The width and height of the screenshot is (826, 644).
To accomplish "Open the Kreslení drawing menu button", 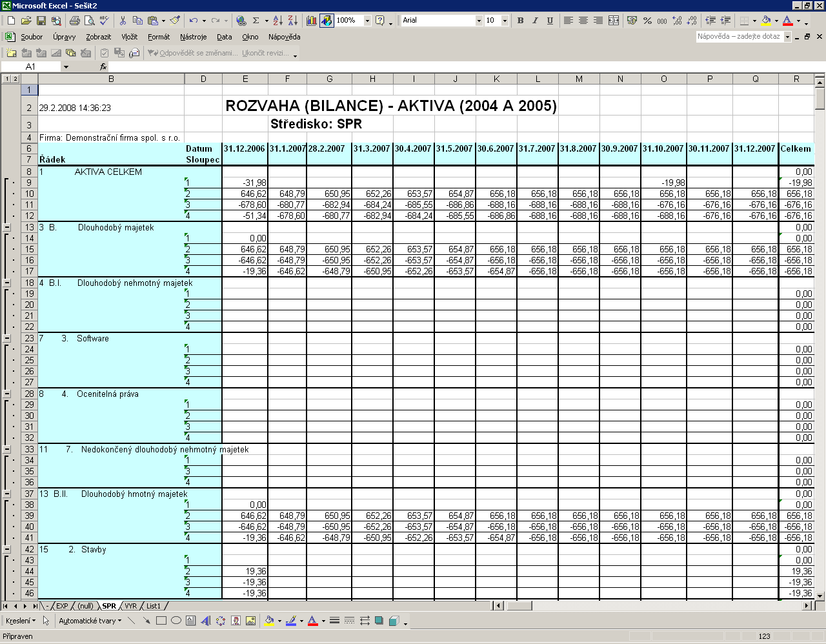I will pyautogui.click(x=21, y=621).
